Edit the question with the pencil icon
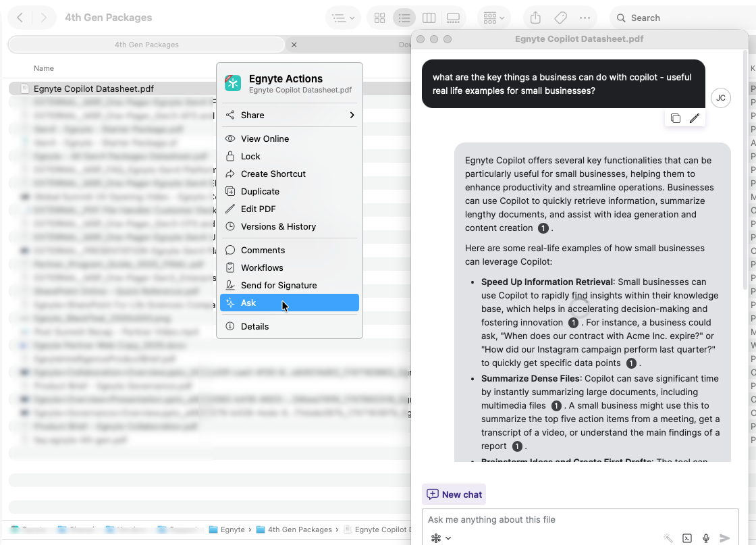The width and height of the screenshot is (756, 545). 695,118
